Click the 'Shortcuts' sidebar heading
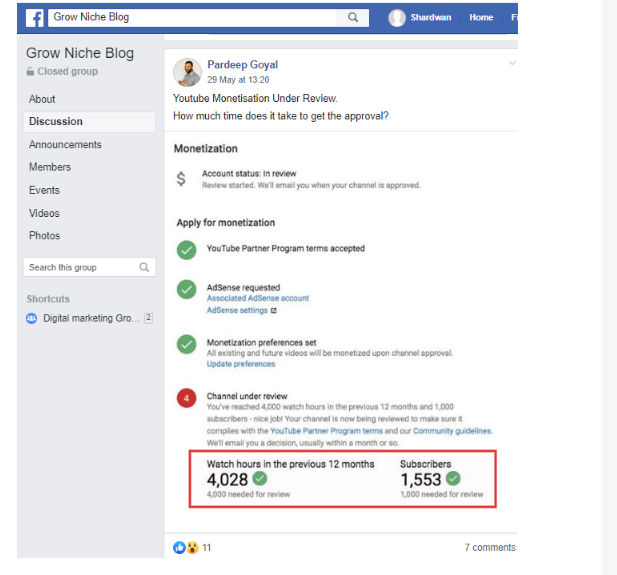Viewport: 617px width, 575px height. tap(48, 299)
